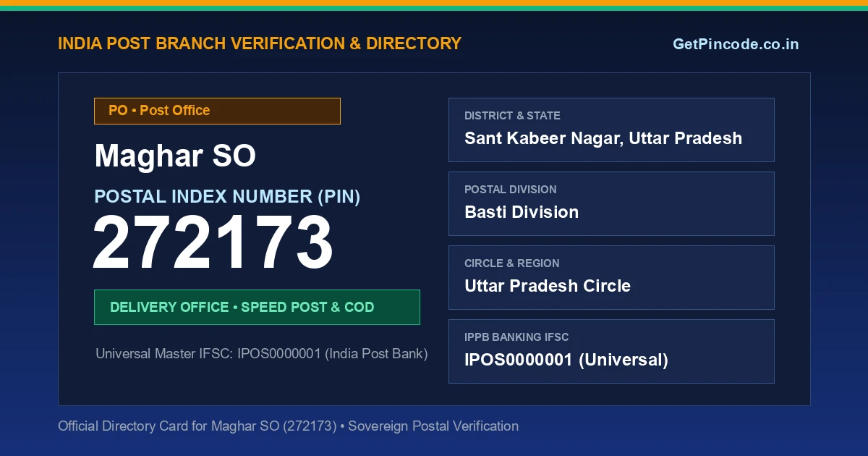Open the Circle & Region card
The width and height of the screenshot is (868, 456).
point(611,277)
